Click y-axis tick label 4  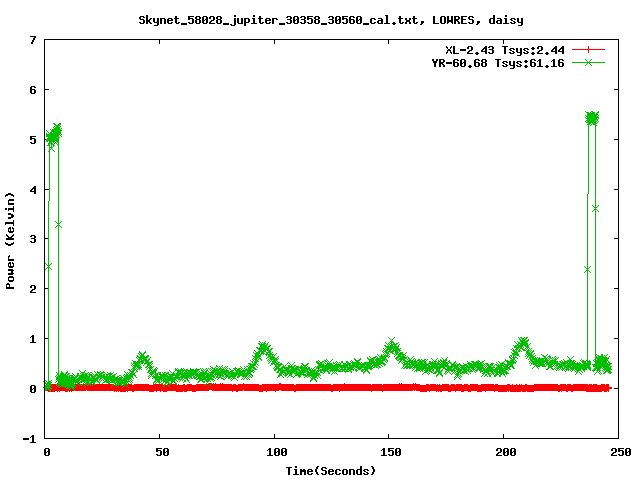click(x=33, y=190)
